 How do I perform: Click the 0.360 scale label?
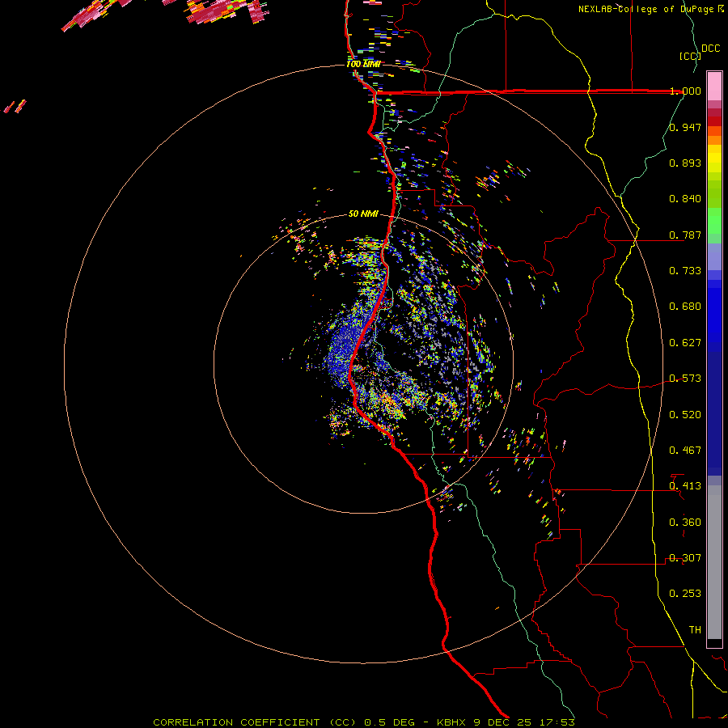click(x=685, y=523)
